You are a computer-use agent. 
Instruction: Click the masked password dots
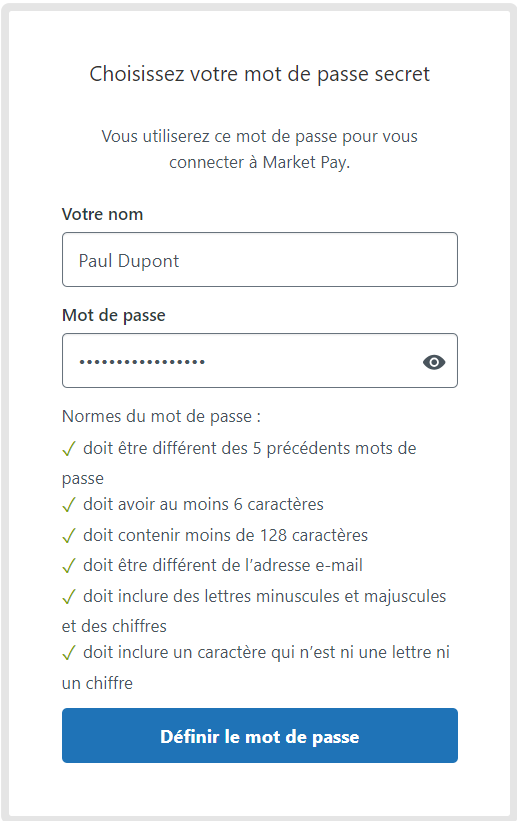(142, 362)
